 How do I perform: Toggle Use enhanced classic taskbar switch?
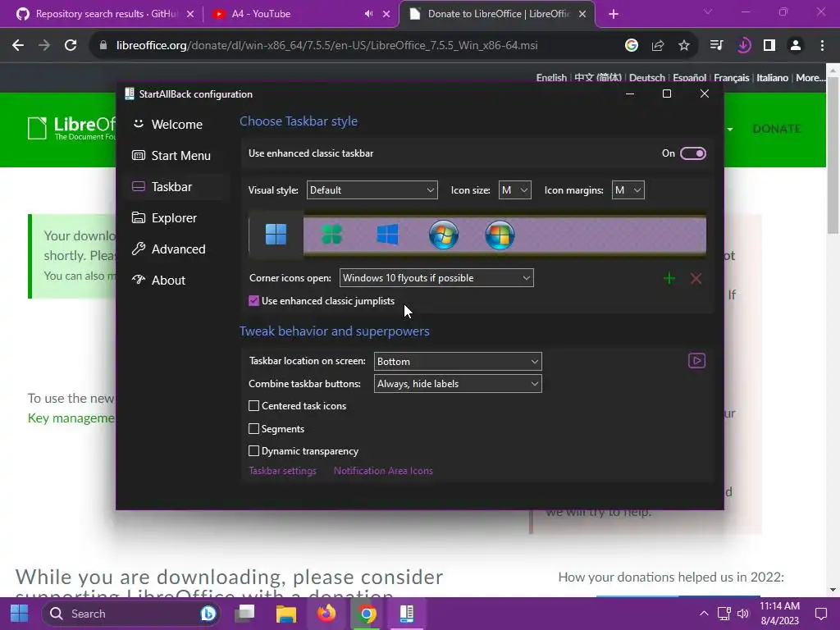(x=692, y=153)
